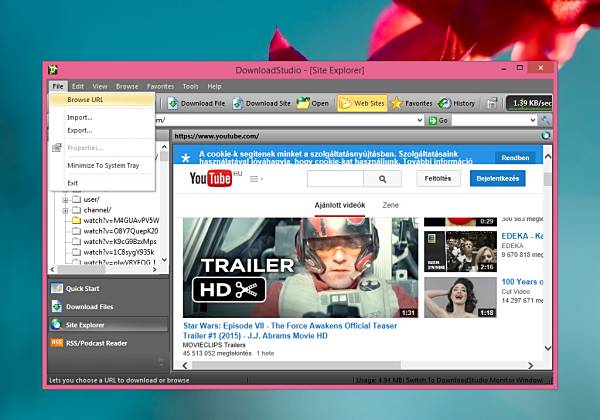Toggle the Web Sites view button
600x420 pixels.
(362, 103)
